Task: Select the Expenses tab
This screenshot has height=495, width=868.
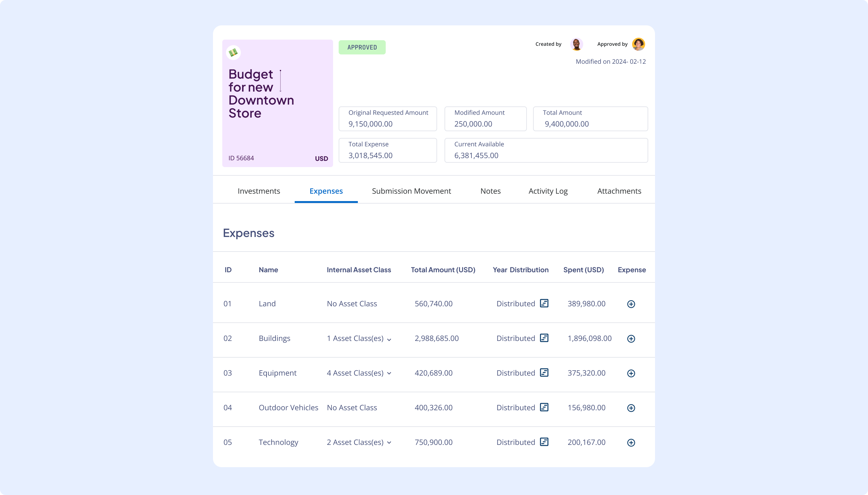Action: click(326, 191)
